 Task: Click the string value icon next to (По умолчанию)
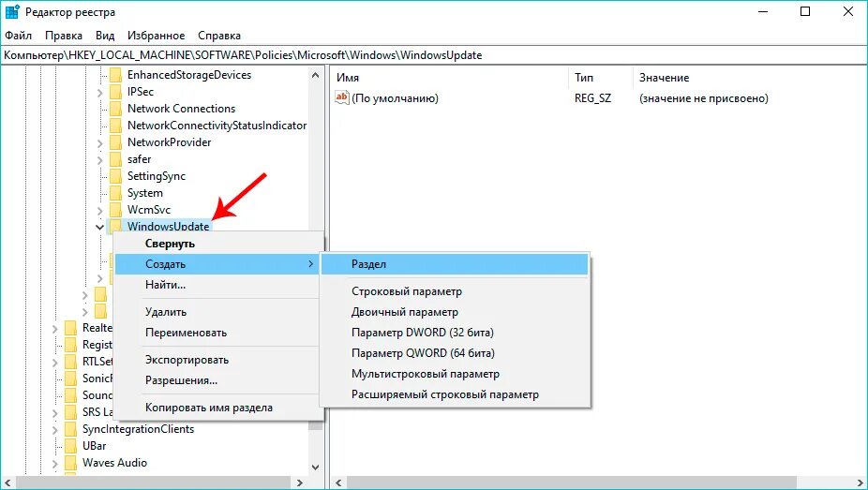point(342,97)
